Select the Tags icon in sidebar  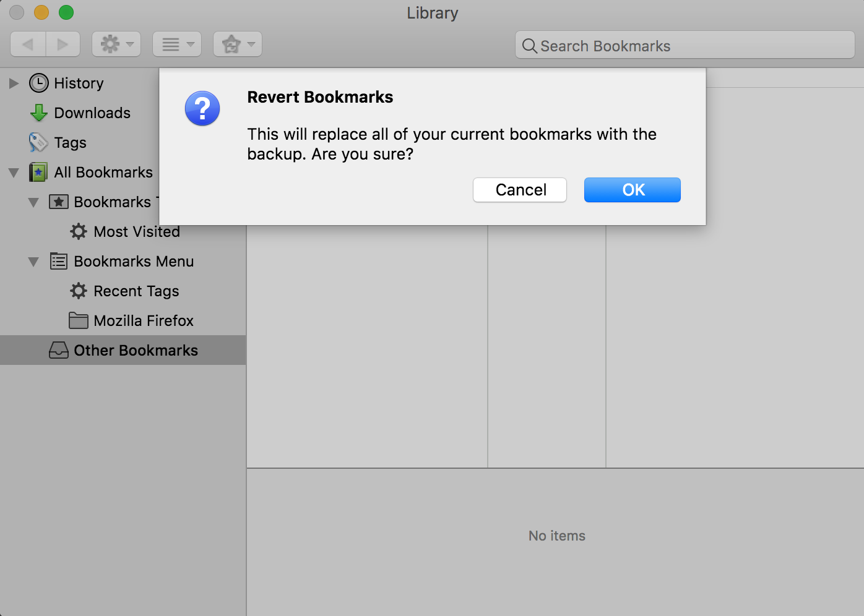pyautogui.click(x=38, y=143)
